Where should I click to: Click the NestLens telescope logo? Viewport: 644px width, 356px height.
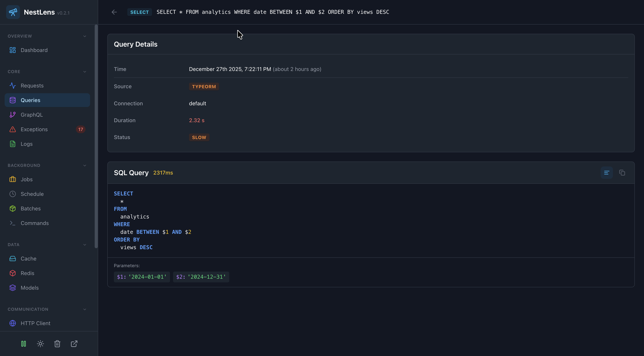[13, 12]
